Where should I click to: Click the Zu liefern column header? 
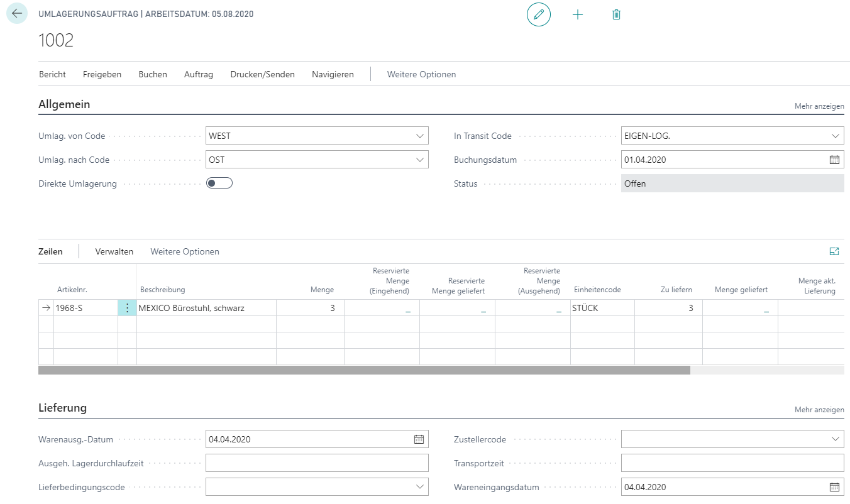(676, 290)
